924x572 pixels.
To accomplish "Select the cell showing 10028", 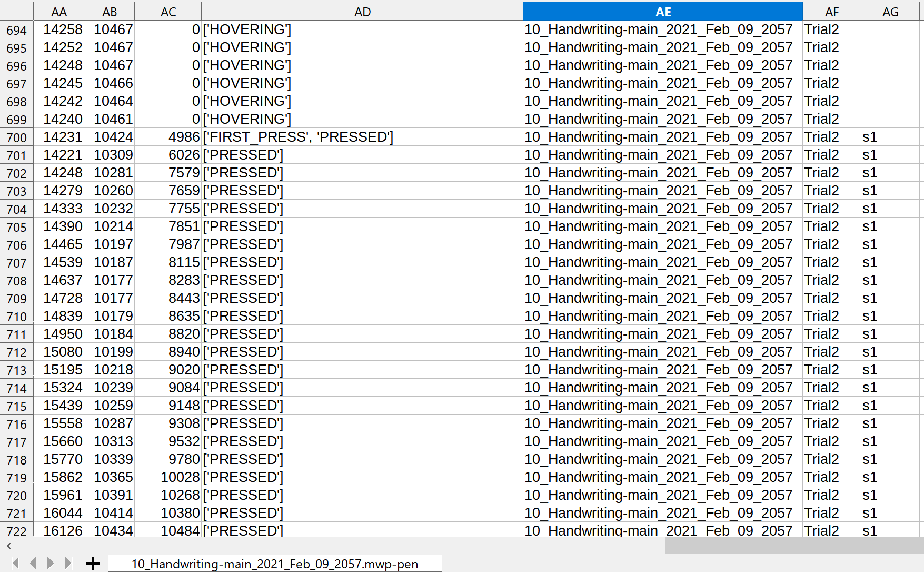I will tap(168, 477).
